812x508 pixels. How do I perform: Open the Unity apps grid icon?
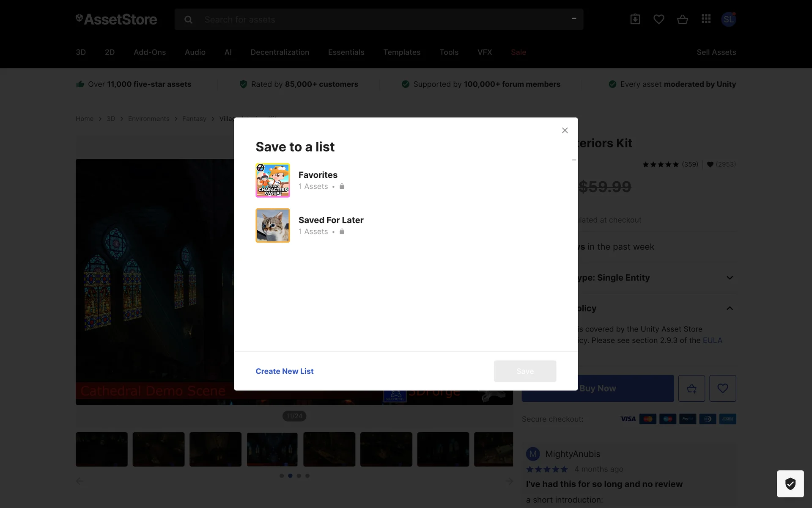[706, 19]
